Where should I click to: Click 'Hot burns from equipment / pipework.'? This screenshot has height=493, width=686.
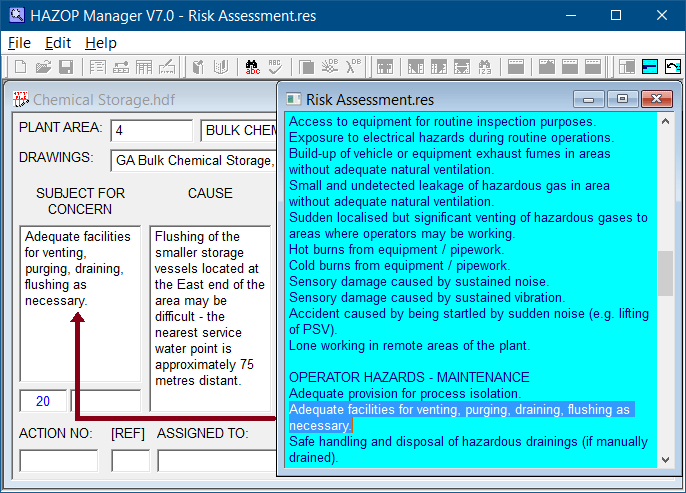(396, 249)
